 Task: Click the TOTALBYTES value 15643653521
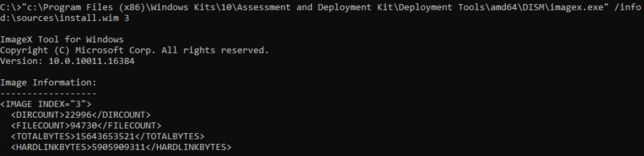tap(105, 136)
